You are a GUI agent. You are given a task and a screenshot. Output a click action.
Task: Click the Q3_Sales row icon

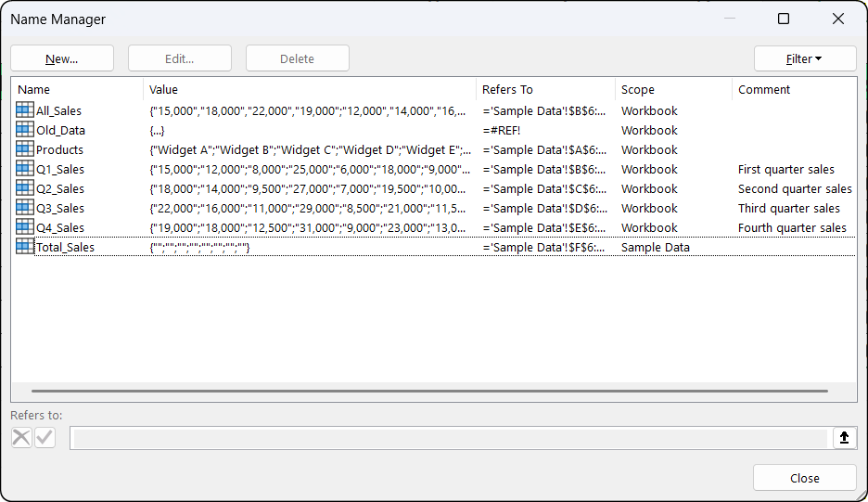point(24,208)
